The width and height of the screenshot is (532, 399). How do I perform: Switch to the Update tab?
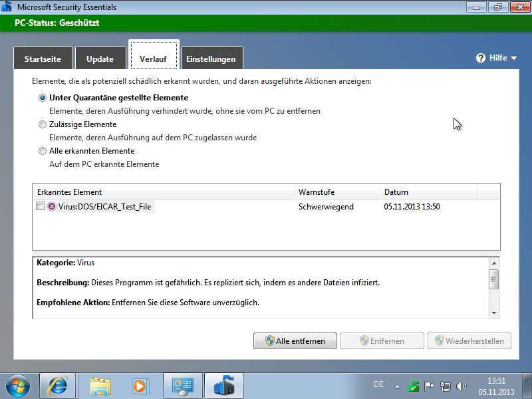coord(100,59)
